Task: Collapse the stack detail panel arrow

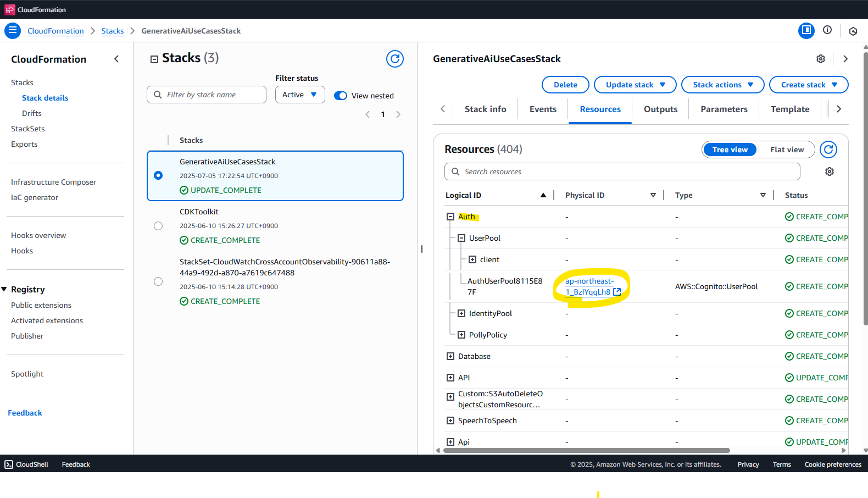Action: pos(845,59)
